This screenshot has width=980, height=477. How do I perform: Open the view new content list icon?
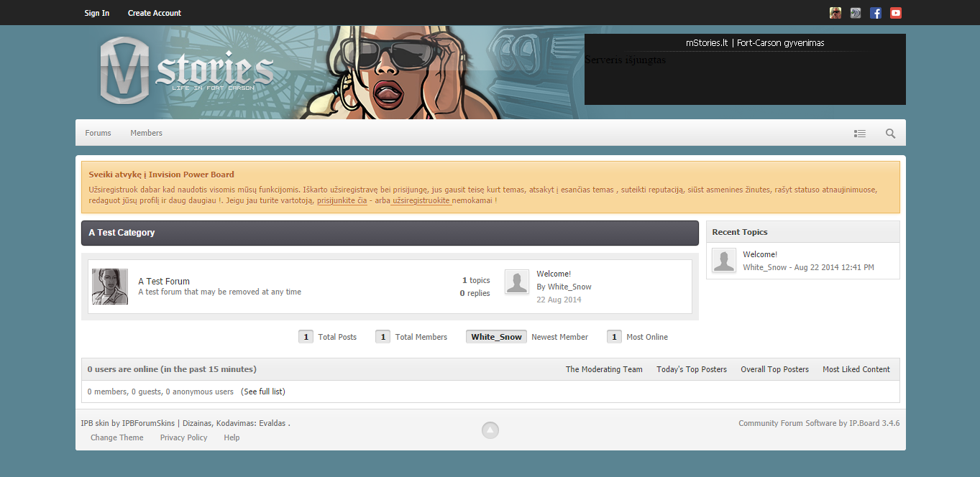click(x=860, y=134)
